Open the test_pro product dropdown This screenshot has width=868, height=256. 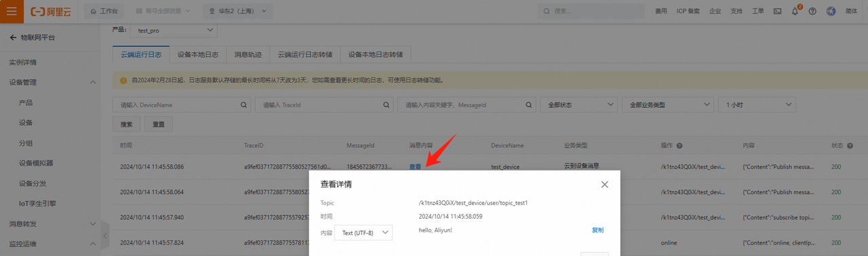coord(174,31)
